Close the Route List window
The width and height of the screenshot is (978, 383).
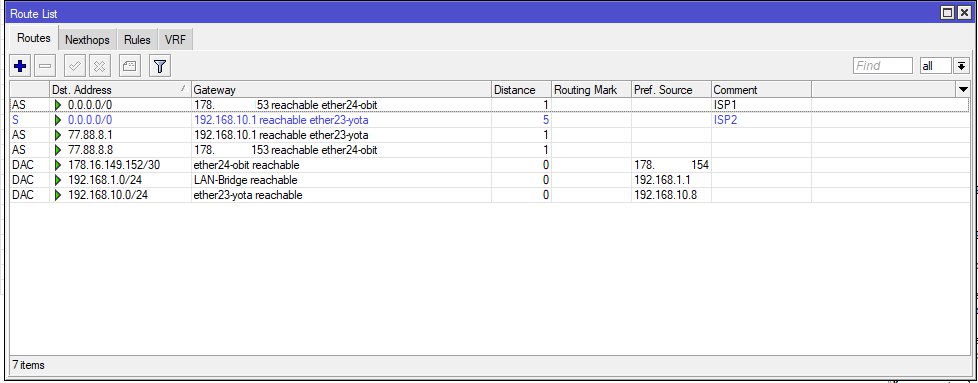click(964, 12)
